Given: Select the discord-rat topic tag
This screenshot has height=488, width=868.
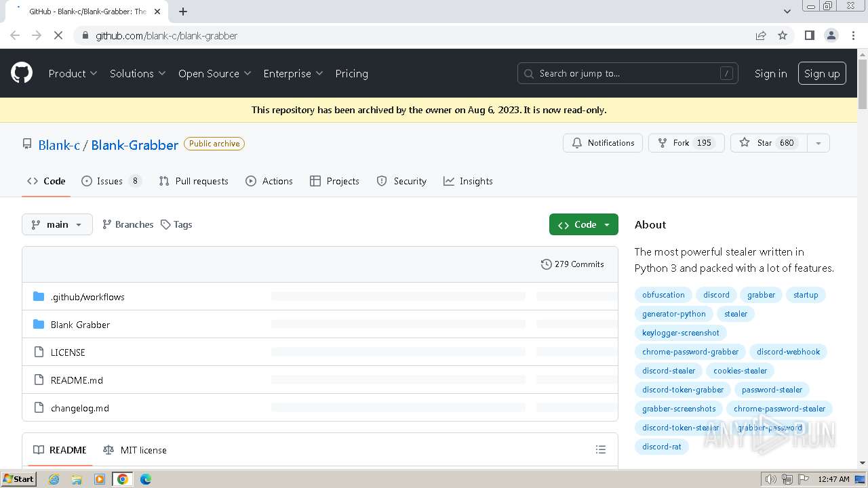Looking at the screenshot, I should tap(662, 447).
